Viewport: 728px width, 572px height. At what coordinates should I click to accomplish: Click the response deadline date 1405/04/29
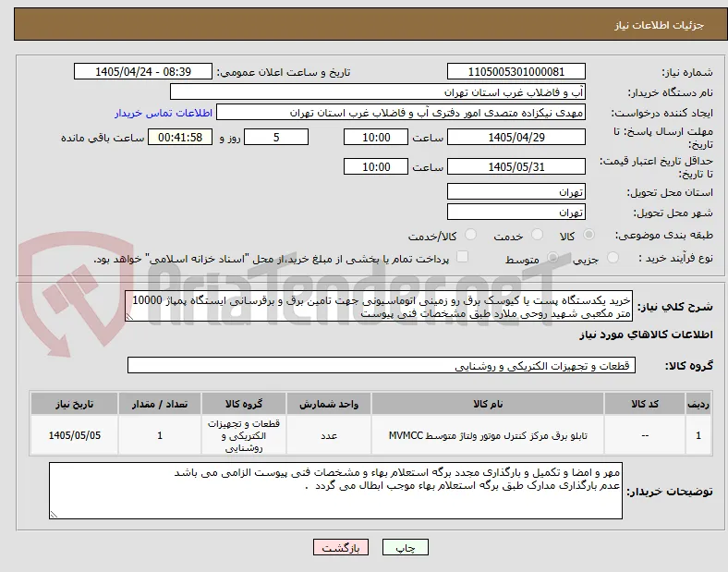click(x=516, y=138)
